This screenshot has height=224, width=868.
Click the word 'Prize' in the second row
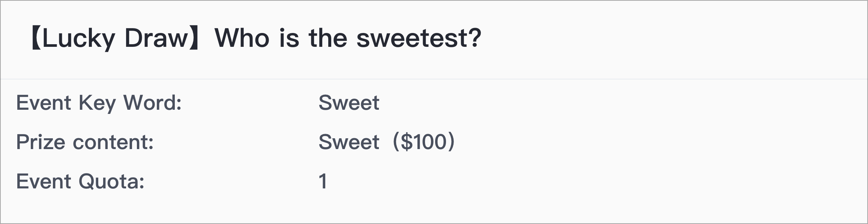coord(41,142)
